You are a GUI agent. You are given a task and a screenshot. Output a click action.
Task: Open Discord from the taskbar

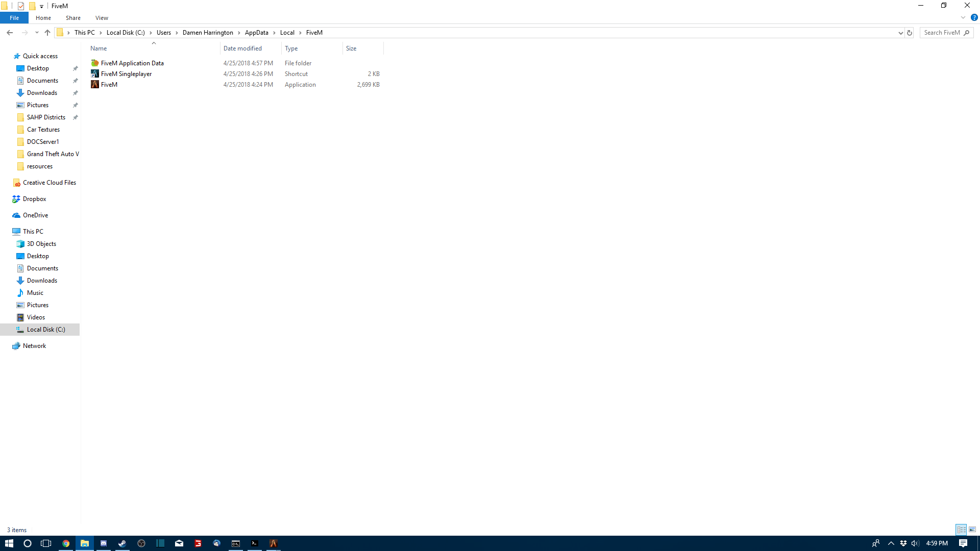pyautogui.click(x=104, y=543)
